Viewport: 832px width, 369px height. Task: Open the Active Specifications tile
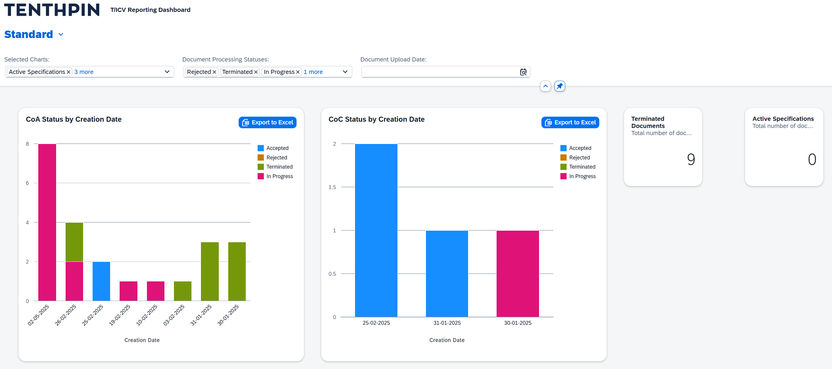point(784,147)
